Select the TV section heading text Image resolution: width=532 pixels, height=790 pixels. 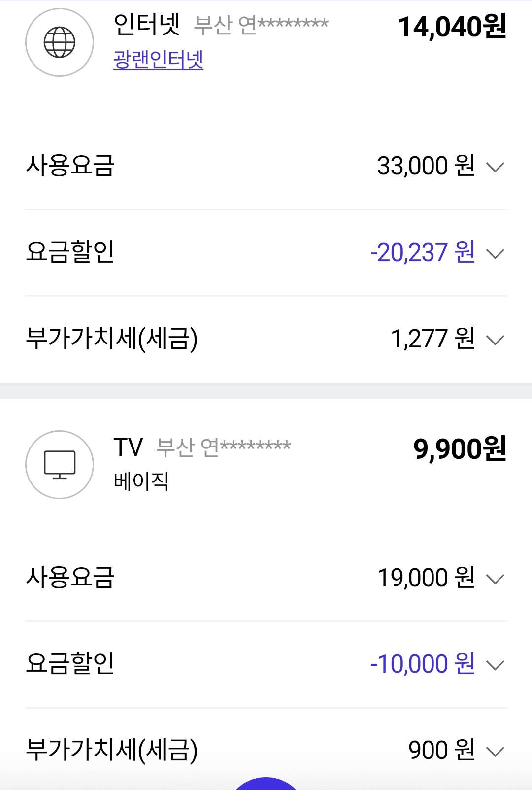[x=128, y=447]
